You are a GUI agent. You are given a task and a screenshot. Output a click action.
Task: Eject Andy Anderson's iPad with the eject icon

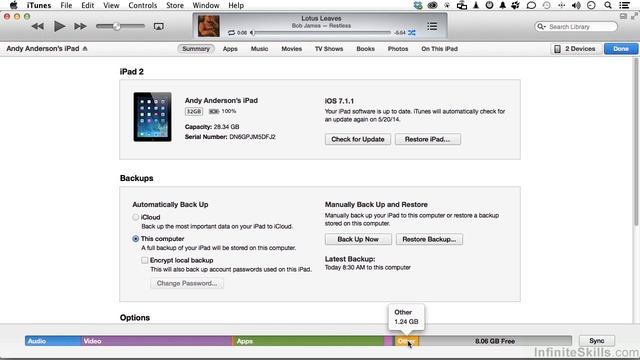tap(85, 49)
